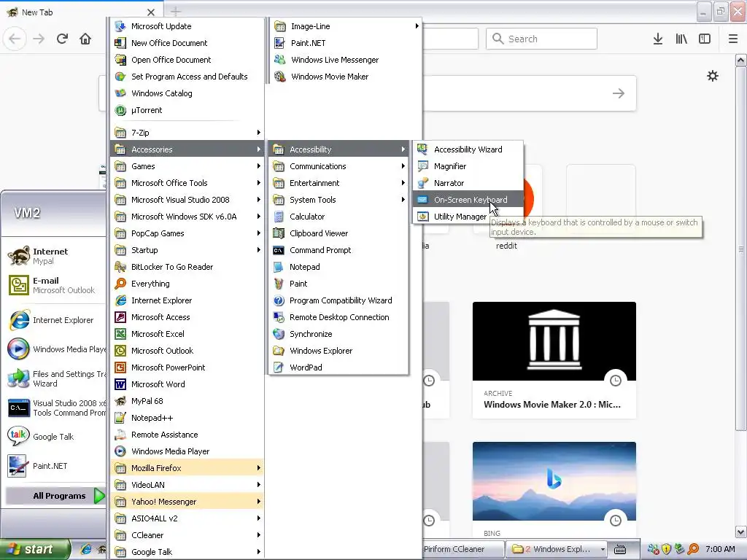Click the Synchronize icon

point(279,334)
